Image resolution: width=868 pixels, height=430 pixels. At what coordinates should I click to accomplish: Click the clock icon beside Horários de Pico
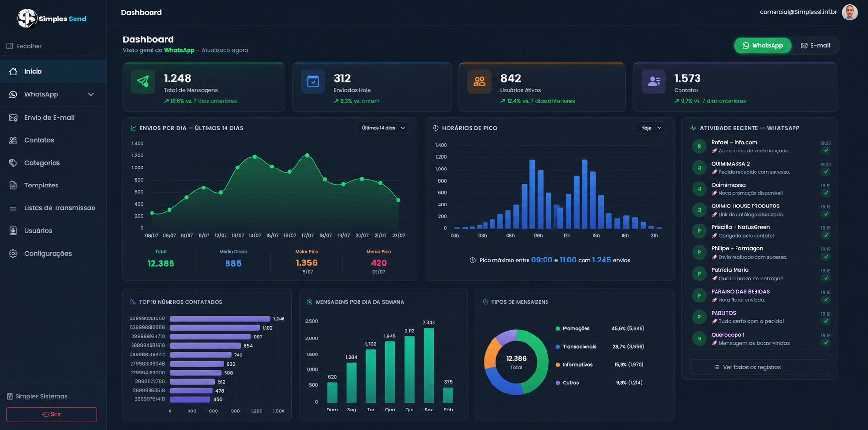[x=435, y=128]
